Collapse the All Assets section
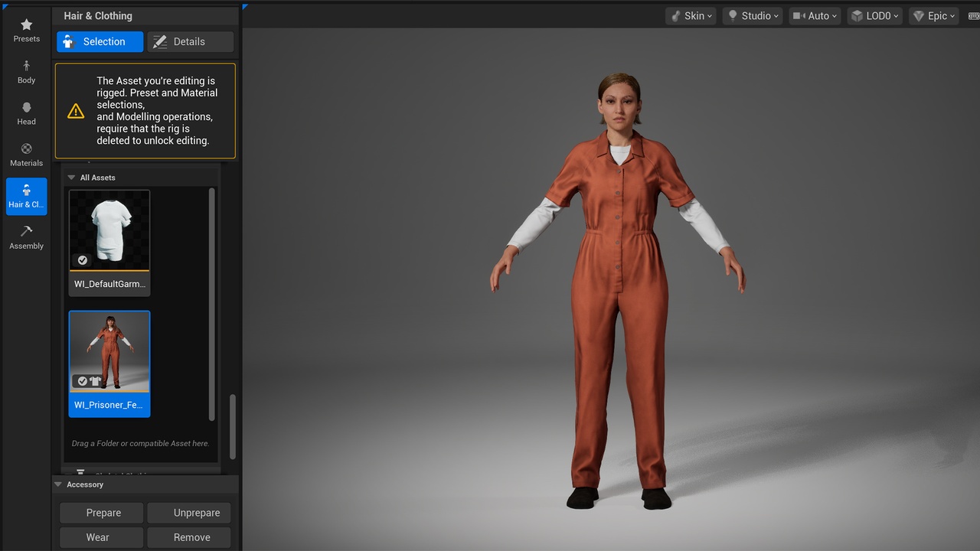Image resolution: width=980 pixels, height=551 pixels. click(72, 178)
